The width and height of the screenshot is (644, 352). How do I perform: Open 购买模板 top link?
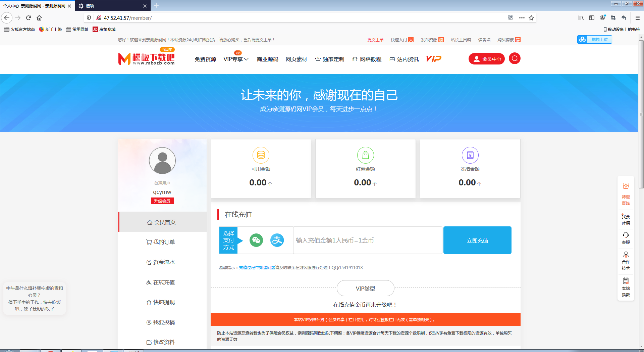pyautogui.click(x=509, y=40)
